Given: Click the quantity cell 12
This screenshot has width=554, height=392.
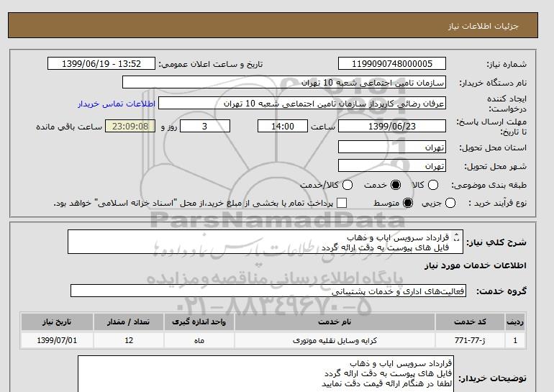Looking at the screenshot, I should 129,340.
